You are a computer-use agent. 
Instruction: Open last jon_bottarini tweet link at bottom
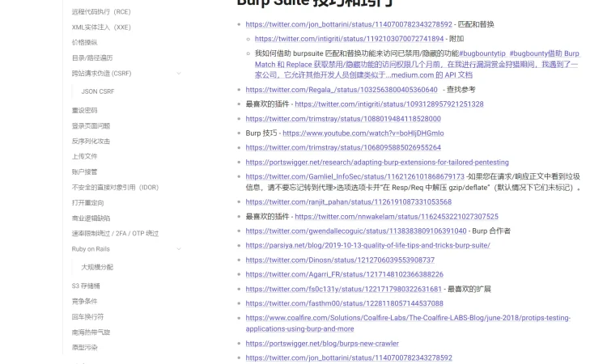click(x=349, y=358)
